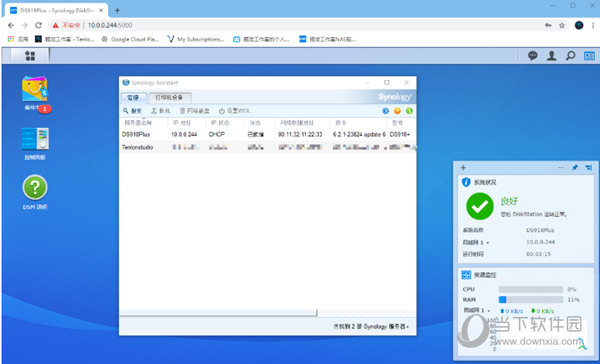Select the Tenlonstudio server row
The width and height of the screenshot is (600, 364).
267,147
